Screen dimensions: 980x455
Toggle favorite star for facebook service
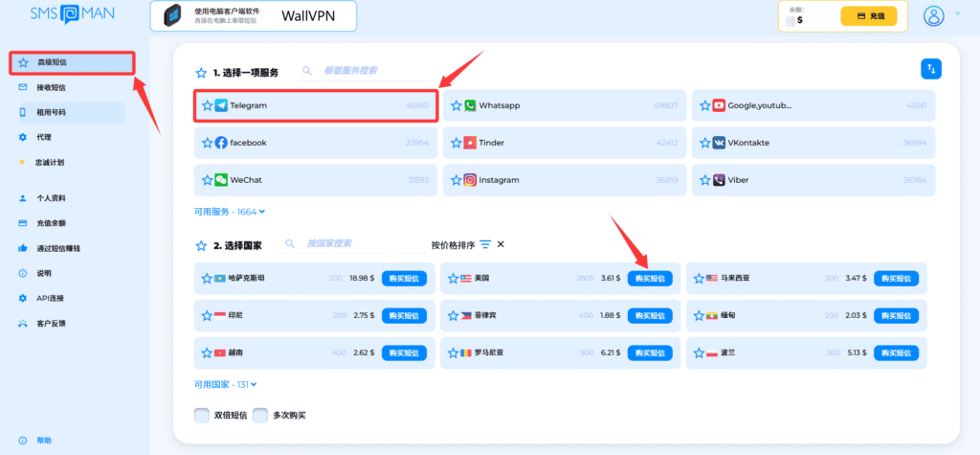[x=208, y=143]
